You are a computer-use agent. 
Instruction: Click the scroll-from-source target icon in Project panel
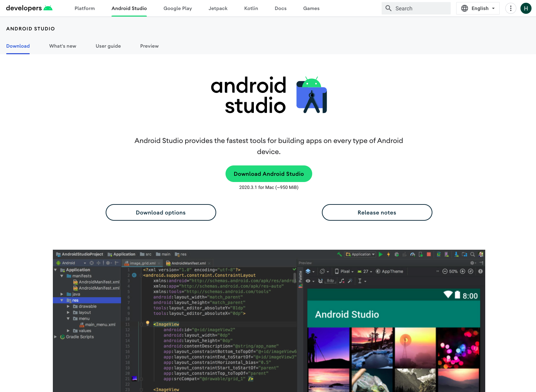[92, 263]
